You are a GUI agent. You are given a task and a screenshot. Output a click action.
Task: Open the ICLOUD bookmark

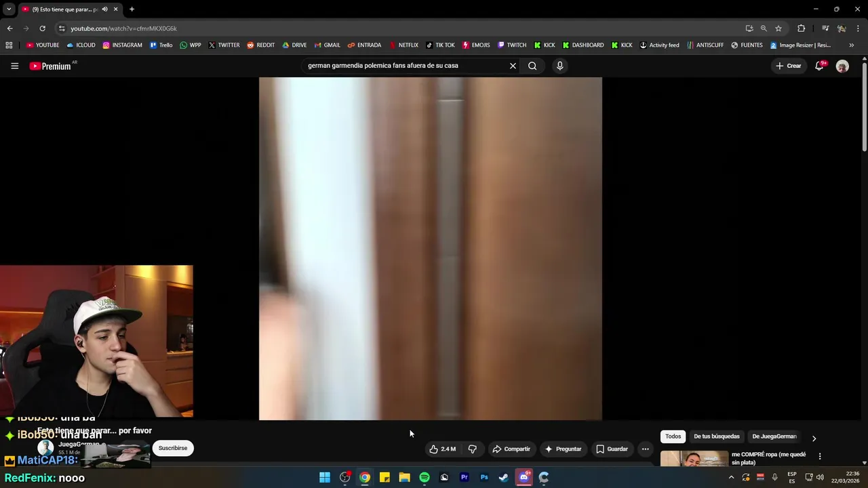click(x=81, y=45)
